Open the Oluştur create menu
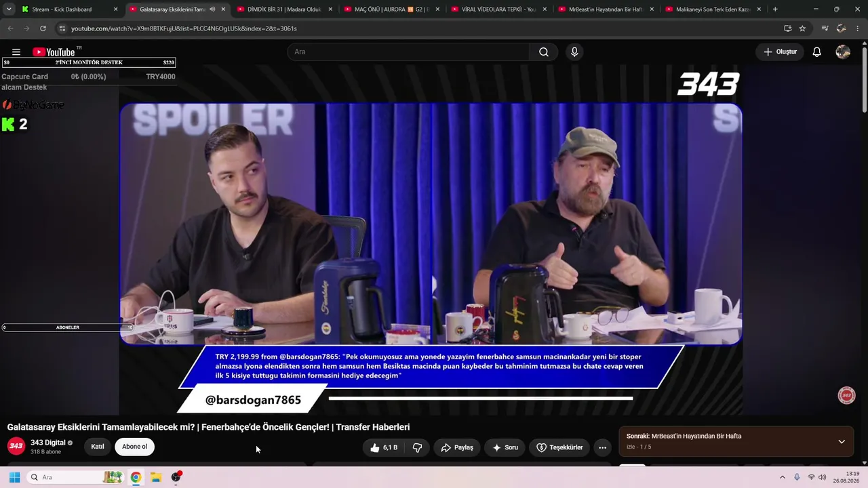The image size is (868, 488). 780,52
